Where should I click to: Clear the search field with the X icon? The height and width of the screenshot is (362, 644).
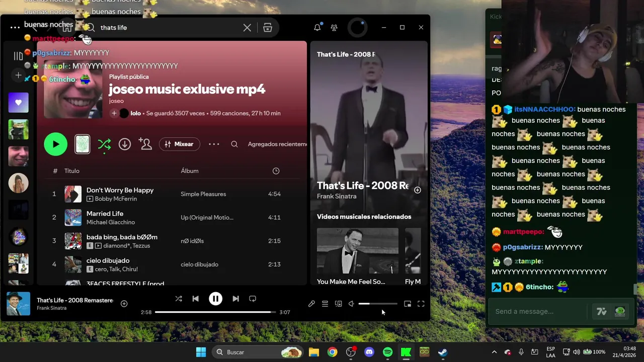[x=247, y=28]
